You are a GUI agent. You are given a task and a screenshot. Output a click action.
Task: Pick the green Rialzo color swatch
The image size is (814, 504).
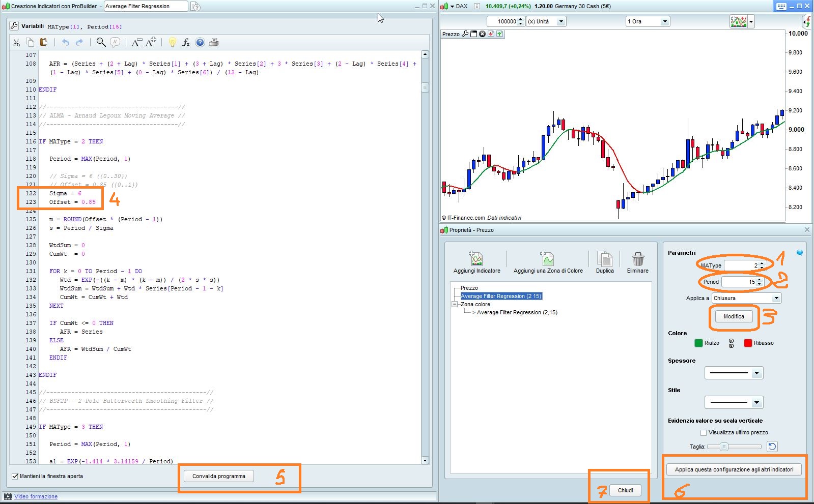coord(698,343)
